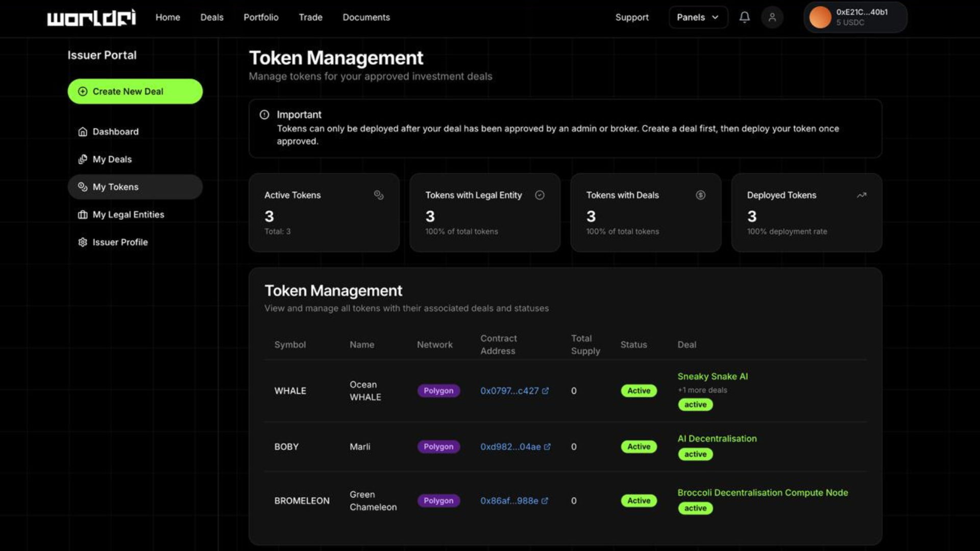Open external link icon for 0xd982...04ae
Image resolution: width=980 pixels, height=551 pixels.
[547, 447]
